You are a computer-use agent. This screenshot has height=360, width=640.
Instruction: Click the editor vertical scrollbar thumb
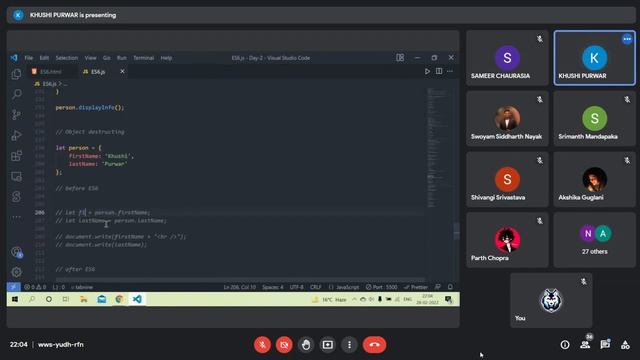[x=456, y=231]
